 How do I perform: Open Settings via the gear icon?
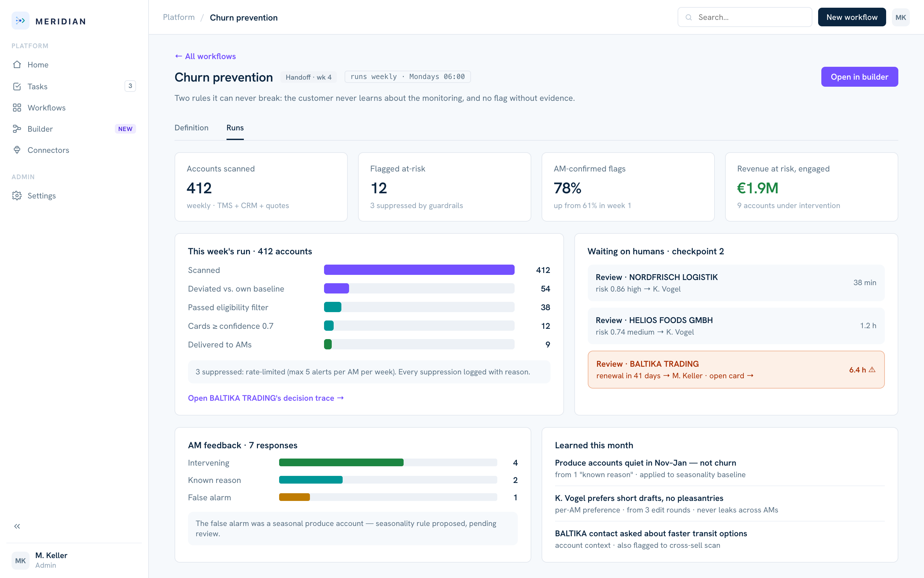point(17,196)
